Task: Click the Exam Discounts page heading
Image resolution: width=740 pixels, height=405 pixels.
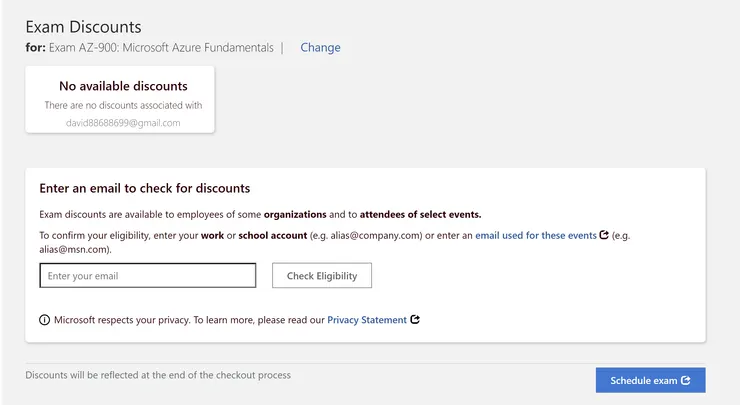Action: [83, 26]
